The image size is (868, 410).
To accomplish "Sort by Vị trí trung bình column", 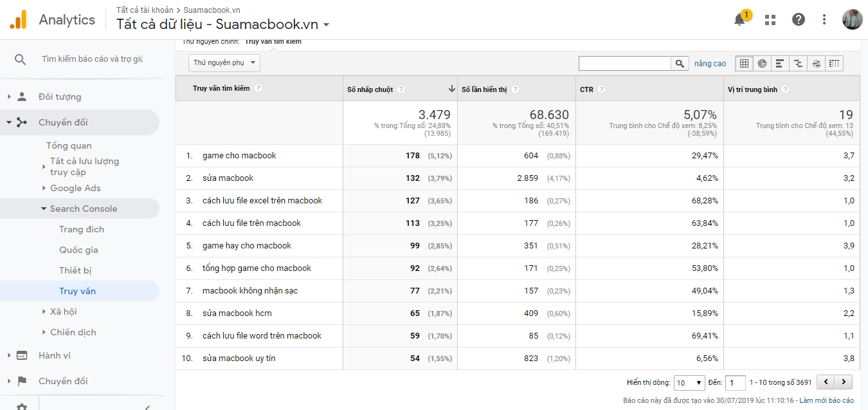I will click(752, 89).
